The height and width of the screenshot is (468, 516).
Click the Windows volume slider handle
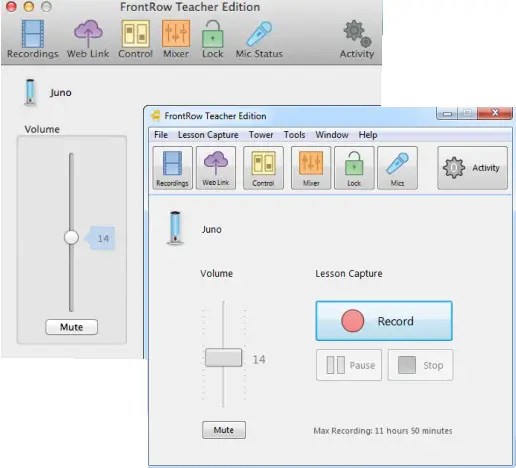coord(224,358)
